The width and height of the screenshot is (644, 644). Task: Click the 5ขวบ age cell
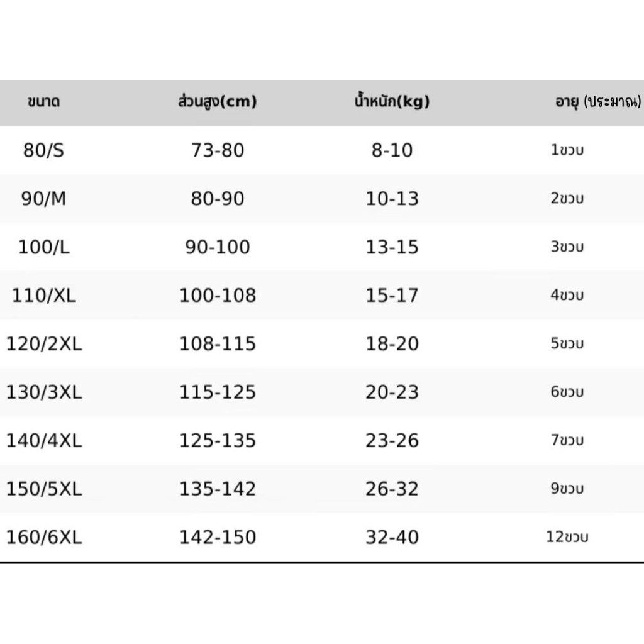click(x=567, y=344)
